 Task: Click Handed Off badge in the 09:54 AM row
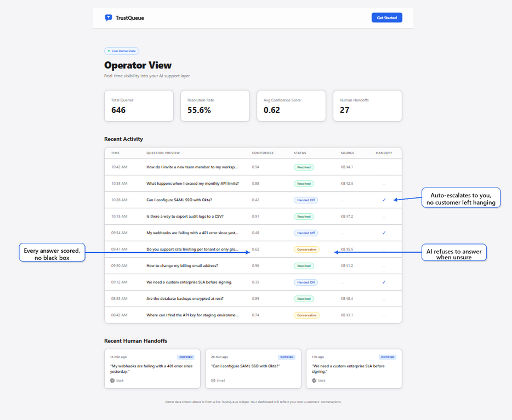[x=306, y=233]
